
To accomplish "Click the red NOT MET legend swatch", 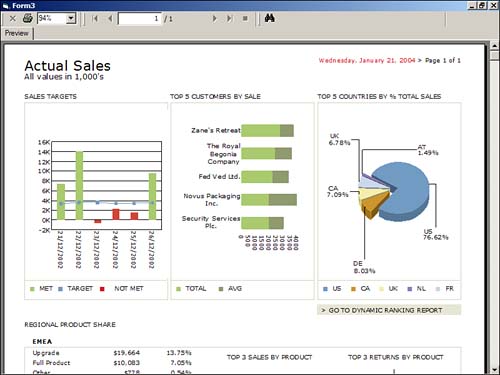I will tap(102, 289).
